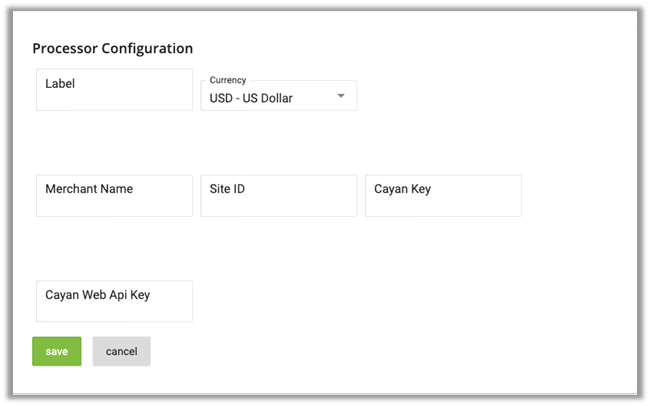Select the USD - US Dollar value text

point(251,98)
